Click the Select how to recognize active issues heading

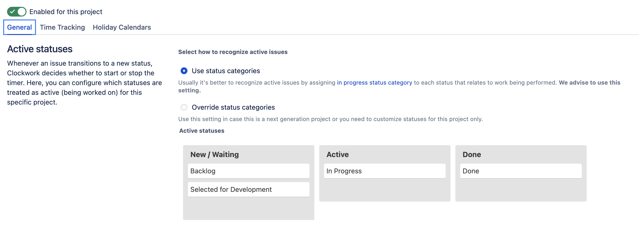click(233, 52)
